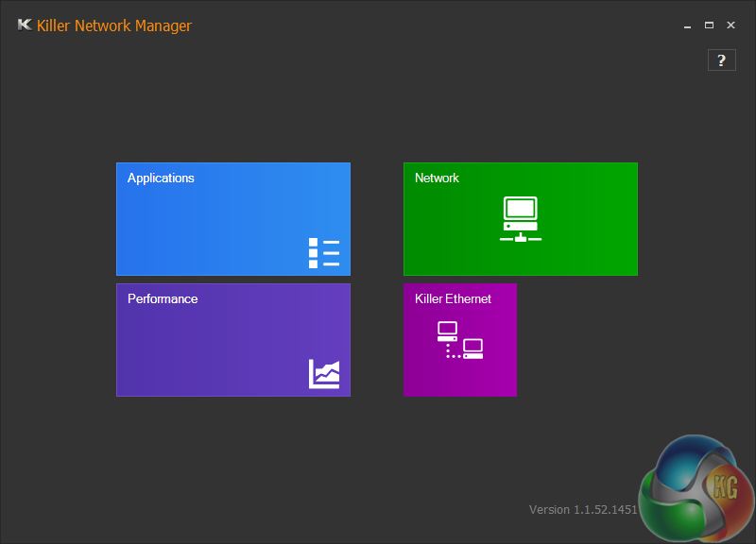756x544 pixels.
Task: Click the computer icon in Network tile
Action: [521, 219]
